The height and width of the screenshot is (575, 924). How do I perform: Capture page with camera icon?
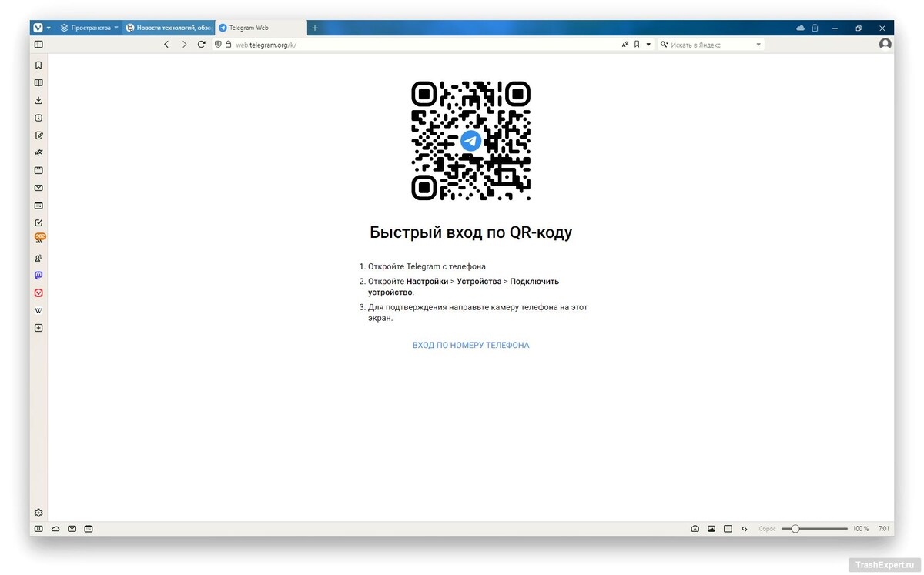point(695,529)
